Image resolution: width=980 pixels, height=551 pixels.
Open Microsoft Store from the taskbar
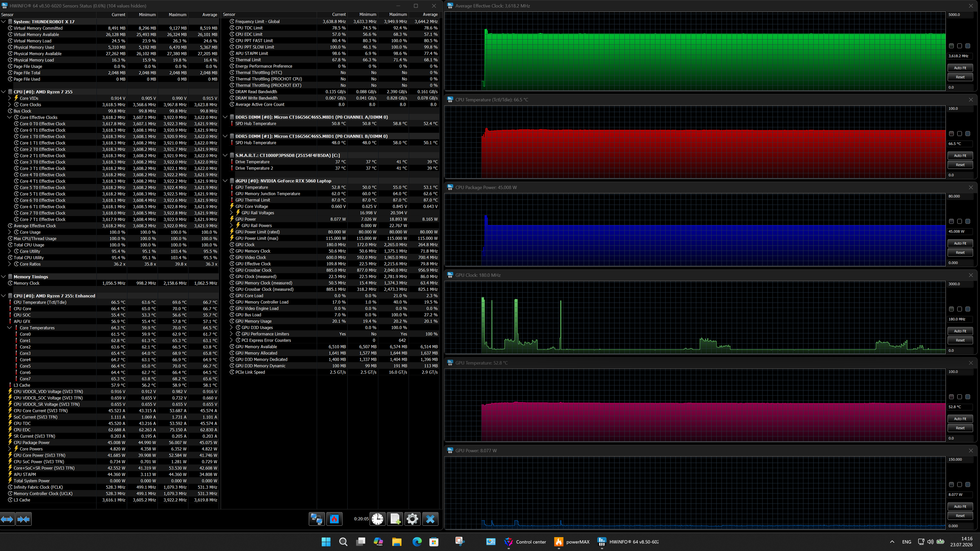click(434, 542)
